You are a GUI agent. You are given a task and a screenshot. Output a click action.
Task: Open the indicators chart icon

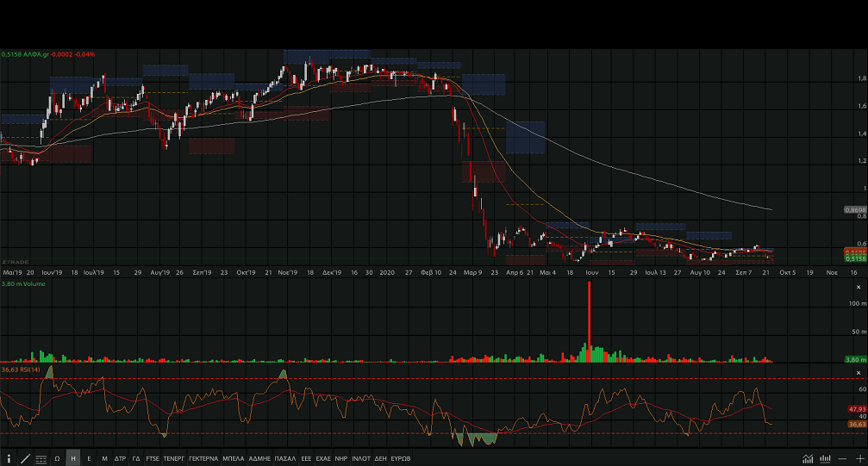click(808, 458)
